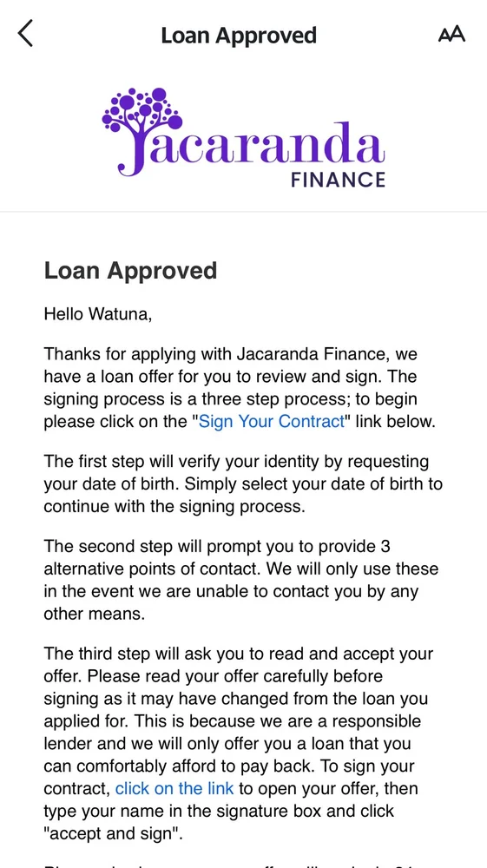Tap the FINANCE word under the logo
Viewport: 487px width, 868px height.
339,180
